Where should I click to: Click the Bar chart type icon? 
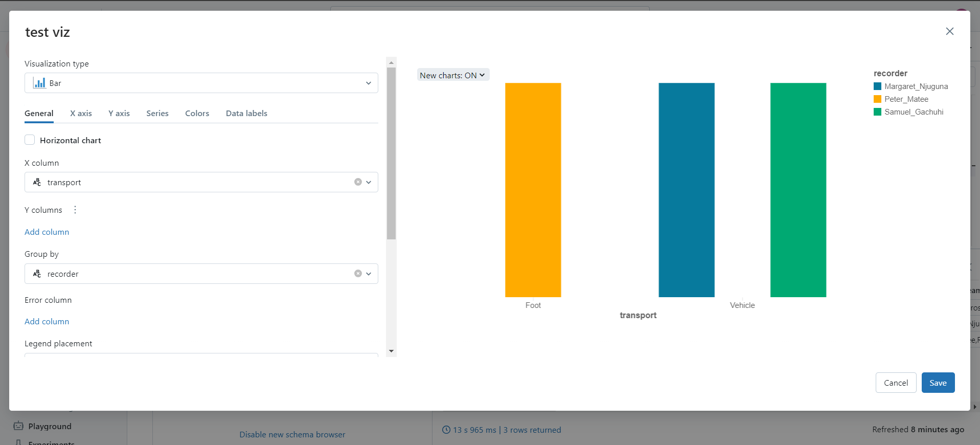(39, 83)
